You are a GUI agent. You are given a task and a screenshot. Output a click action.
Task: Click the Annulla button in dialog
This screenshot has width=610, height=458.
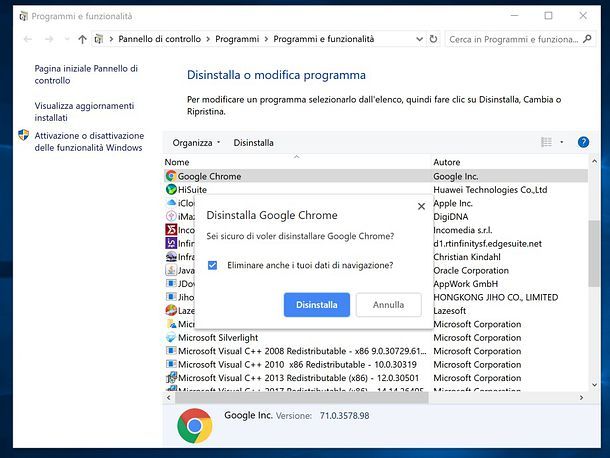click(388, 305)
